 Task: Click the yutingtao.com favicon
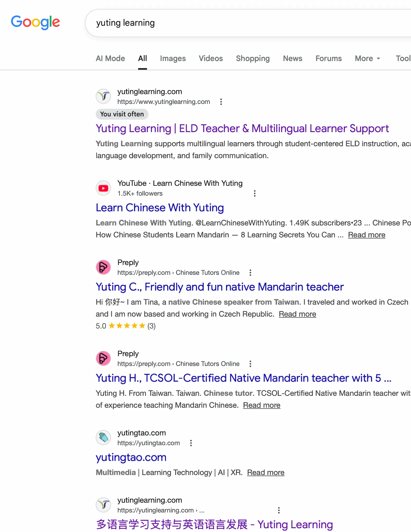[103, 437]
